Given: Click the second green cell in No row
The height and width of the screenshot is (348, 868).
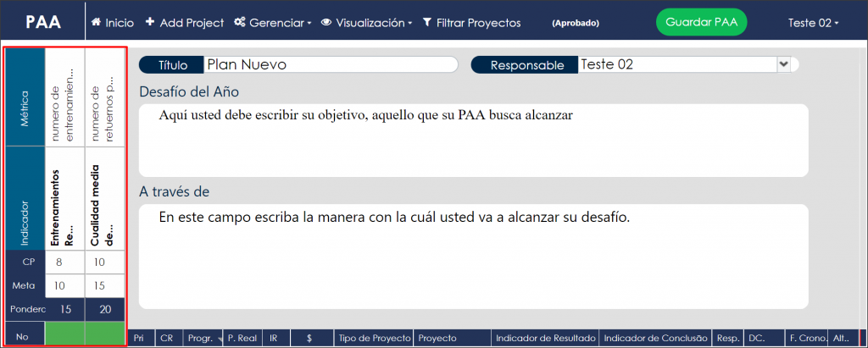Looking at the screenshot, I should [x=104, y=334].
